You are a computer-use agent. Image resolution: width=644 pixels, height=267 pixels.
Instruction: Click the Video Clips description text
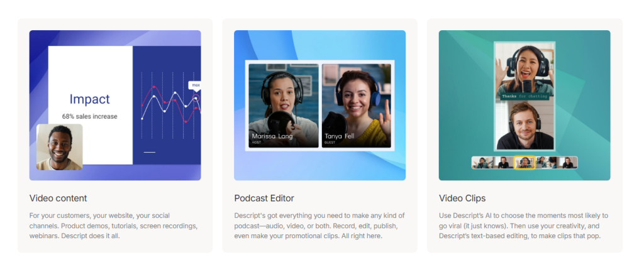523,226
